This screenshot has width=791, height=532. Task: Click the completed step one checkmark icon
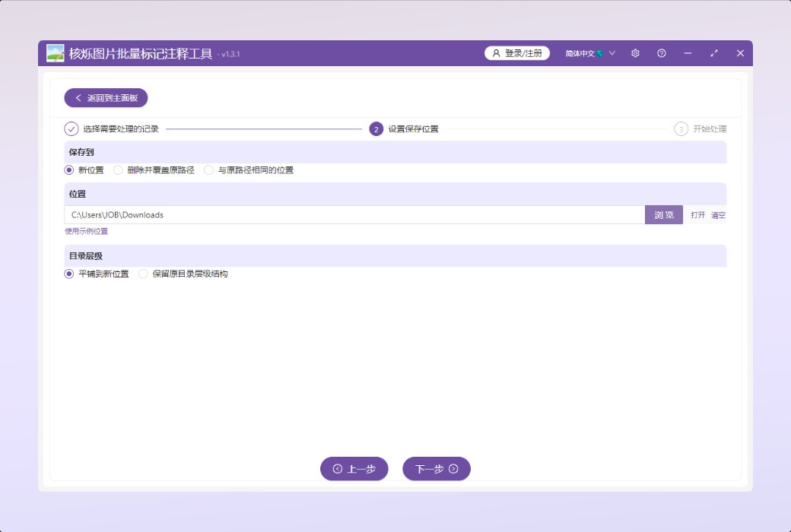tap(71, 129)
